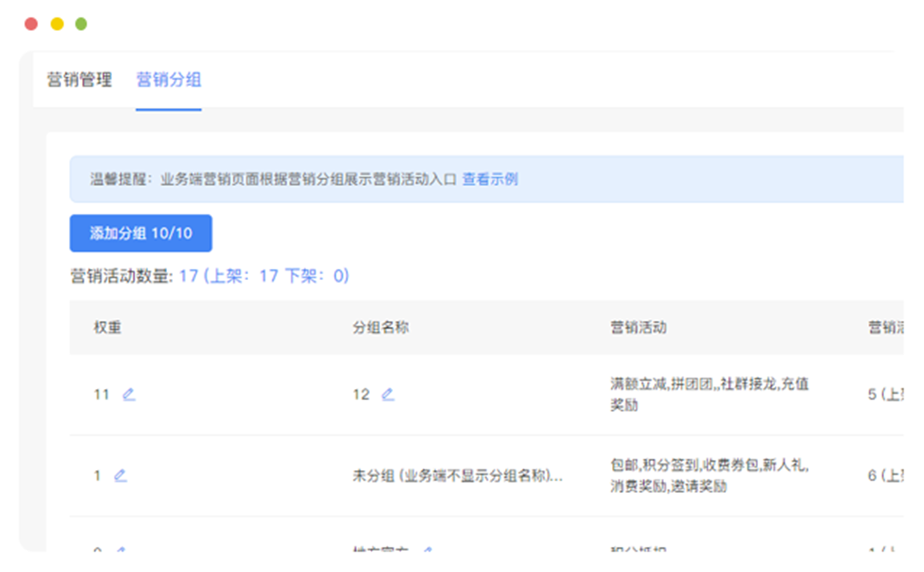The width and height of the screenshot is (924, 572).
Task: Click the 营销活动 column header
Action: [638, 327]
